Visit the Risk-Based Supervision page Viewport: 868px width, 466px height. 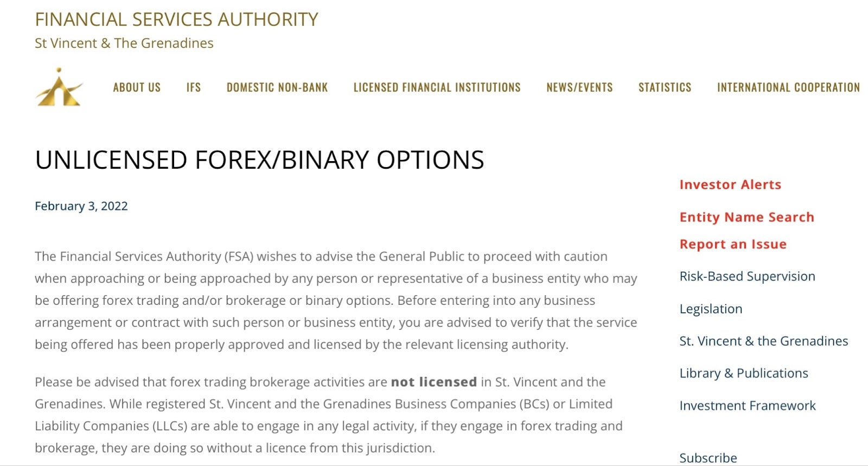[747, 276]
